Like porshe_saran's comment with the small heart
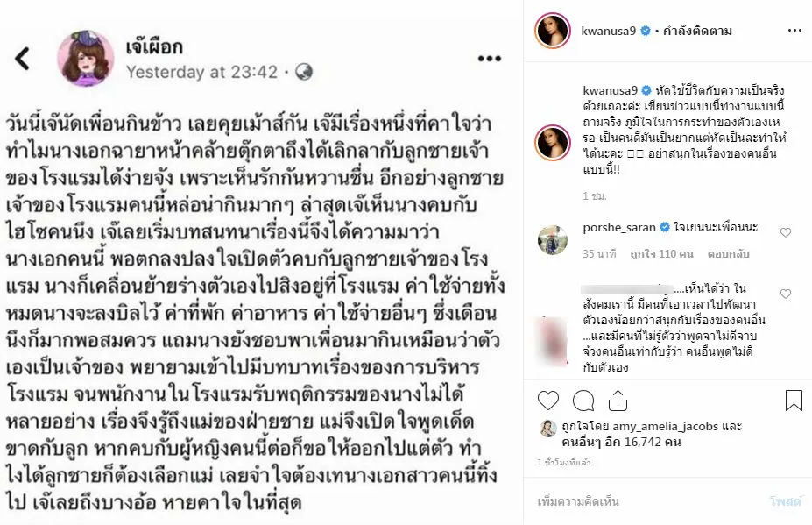This screenshot has width=812, height=525. click(786, 232)
